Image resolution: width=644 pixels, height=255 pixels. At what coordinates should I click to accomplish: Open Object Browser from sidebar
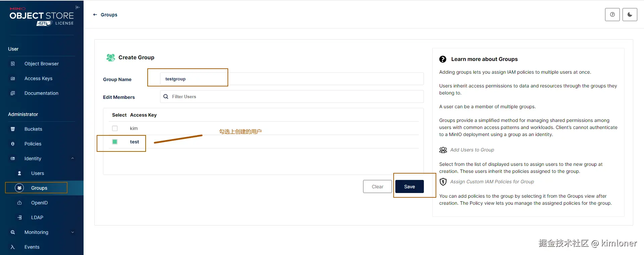pos(42,64)
